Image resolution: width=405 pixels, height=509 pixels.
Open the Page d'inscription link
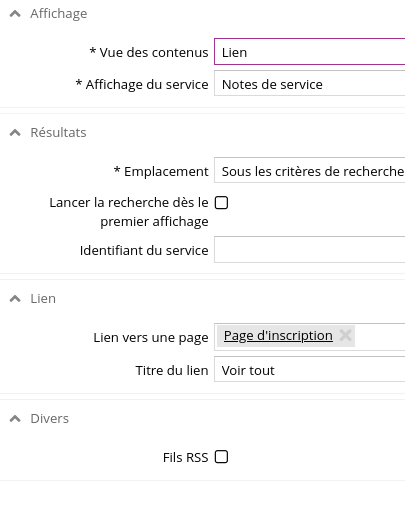coord(278,336)
